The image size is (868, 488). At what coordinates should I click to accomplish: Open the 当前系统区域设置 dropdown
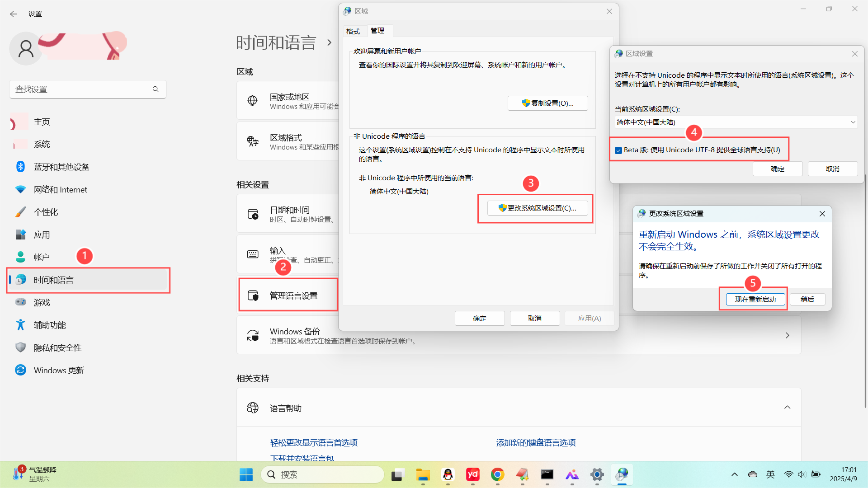click(x=853, y=122)
